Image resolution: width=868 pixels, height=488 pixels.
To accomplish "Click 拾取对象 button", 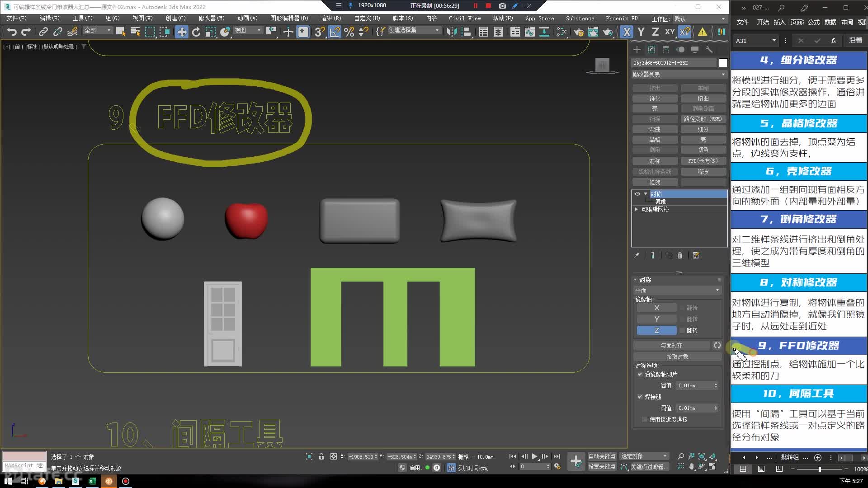I will (677, 357).
